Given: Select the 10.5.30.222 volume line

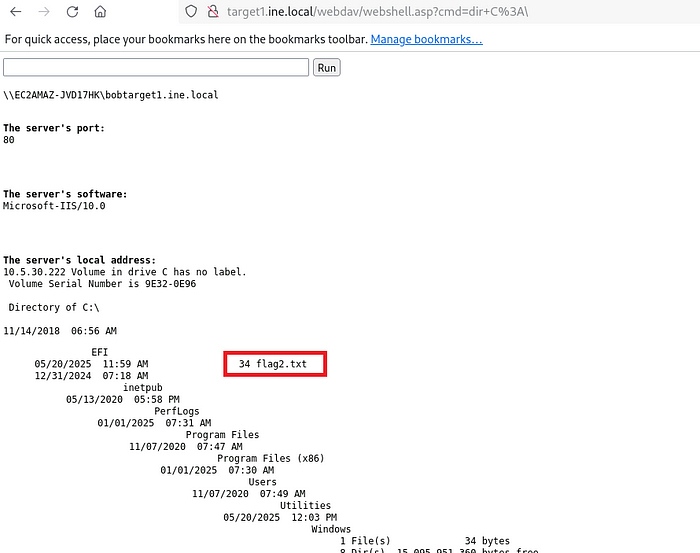Looking at the screenshot, I should point(125,272).
